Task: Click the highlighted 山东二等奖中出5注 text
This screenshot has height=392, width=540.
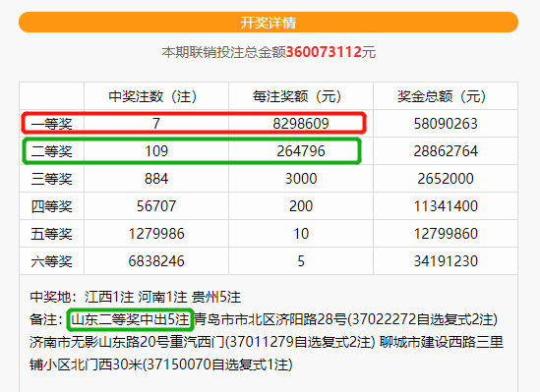Action: pyautogui.click(x=130, y=319)
